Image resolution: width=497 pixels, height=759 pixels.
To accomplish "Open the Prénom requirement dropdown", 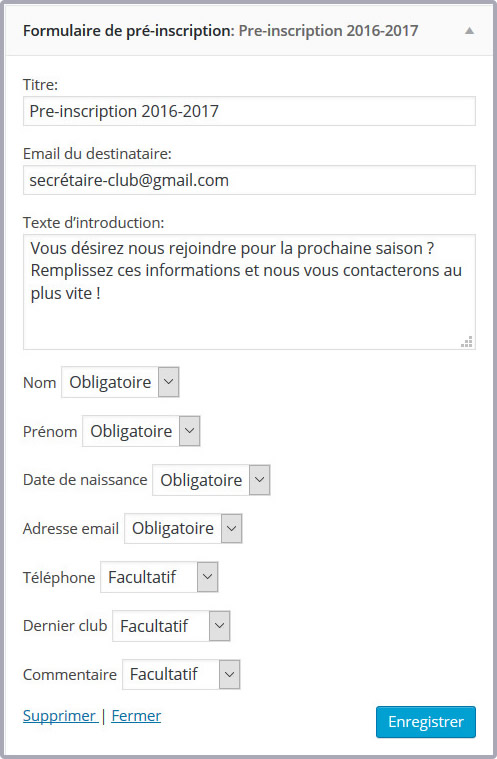I will pyautogui.click(x=141, y=431).
